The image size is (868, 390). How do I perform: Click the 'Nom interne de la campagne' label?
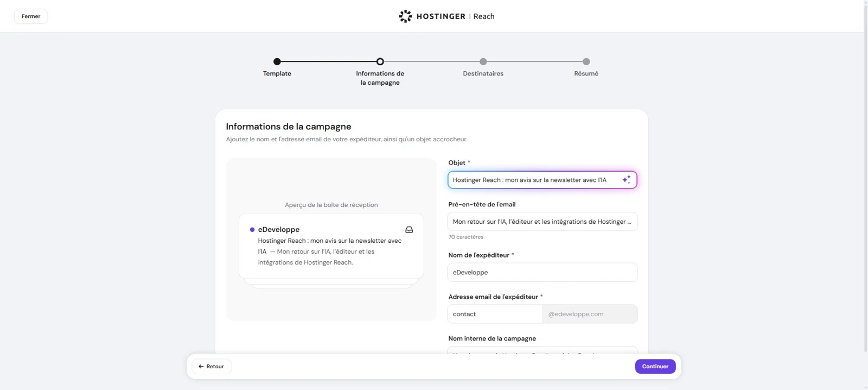pyautogui.click(x=492, y=338)
